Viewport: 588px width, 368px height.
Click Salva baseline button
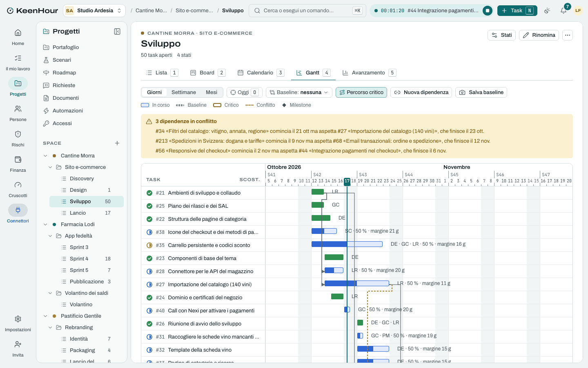click(481, 92)
